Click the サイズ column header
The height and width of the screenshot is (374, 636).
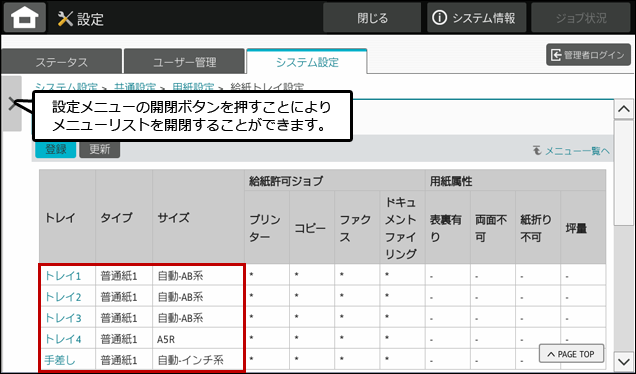click(x=198, y=217)
